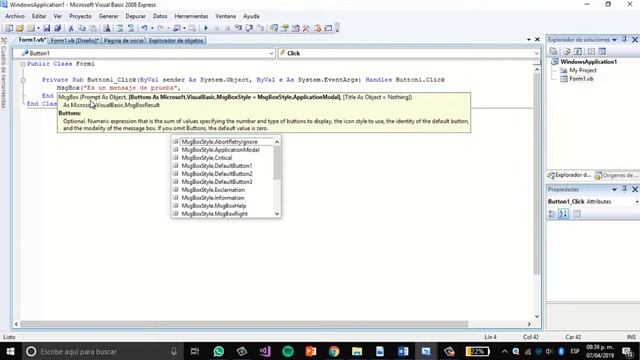
Task: Switch to Explorador de objetos tab
Action: (176, 40)
